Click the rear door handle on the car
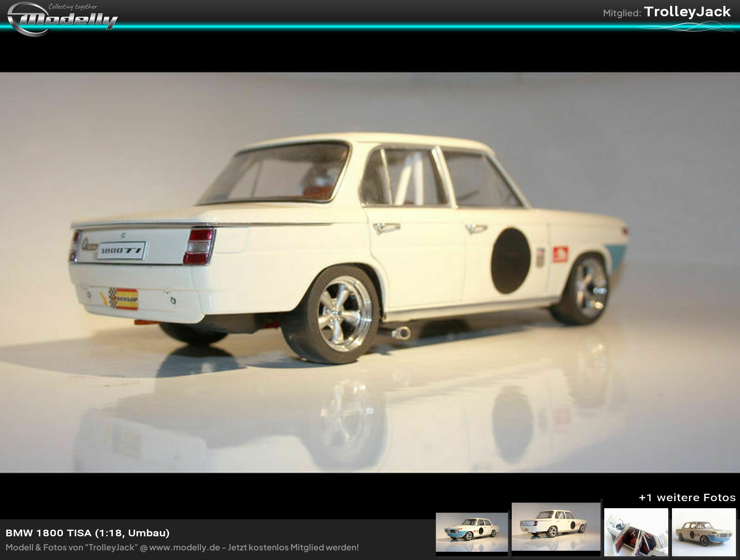 [x=386, y=227]
